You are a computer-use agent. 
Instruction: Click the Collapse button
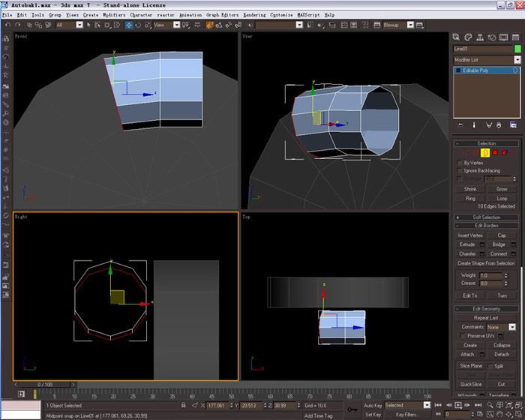pos(502,345)
